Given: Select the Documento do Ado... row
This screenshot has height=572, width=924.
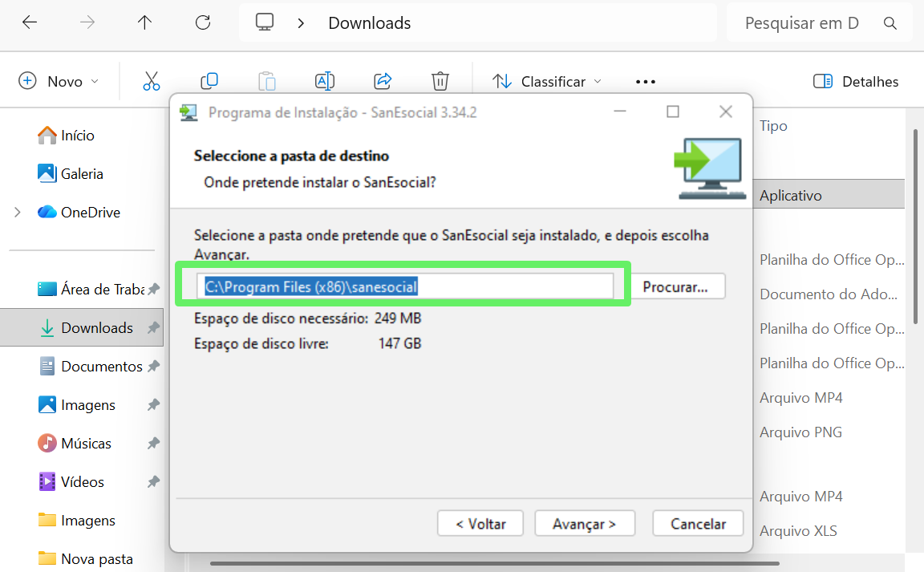Looking at the screenshot, I should (x=829, y=294).
